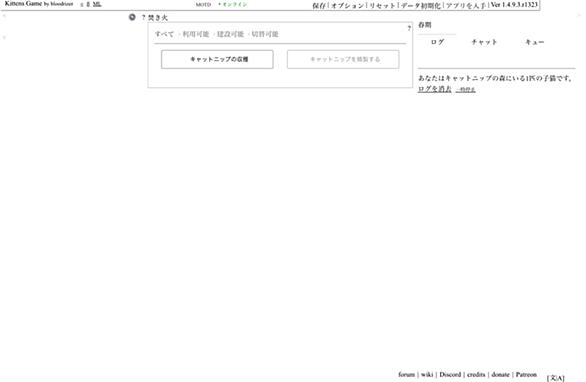The width and height of the screenshot is (586, 382).
Task: Switch to the チャット tab
Action: pyautogui.click(x=484, y=42)
